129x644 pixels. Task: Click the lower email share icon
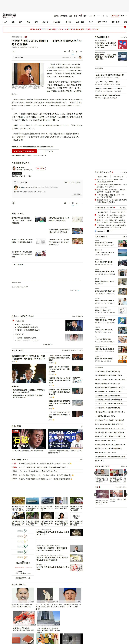[65, 203]
